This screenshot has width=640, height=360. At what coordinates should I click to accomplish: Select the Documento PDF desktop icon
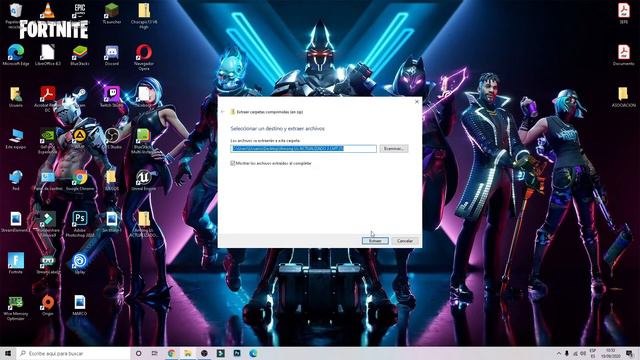(623, 56)
